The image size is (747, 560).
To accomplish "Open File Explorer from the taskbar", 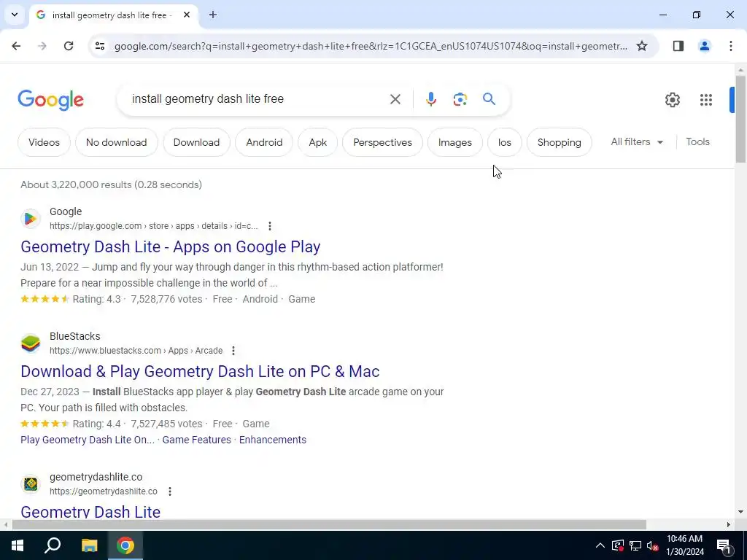I will click(x=89, y=545).
